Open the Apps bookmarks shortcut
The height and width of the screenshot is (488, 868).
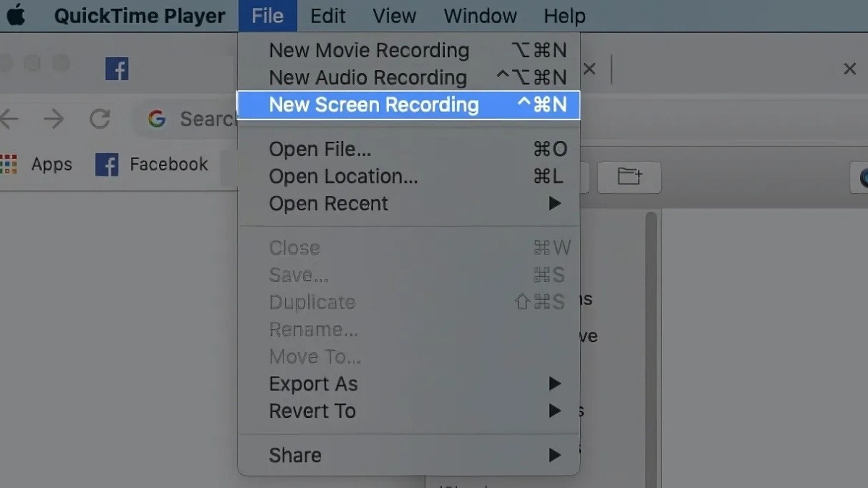coord(36,164)
